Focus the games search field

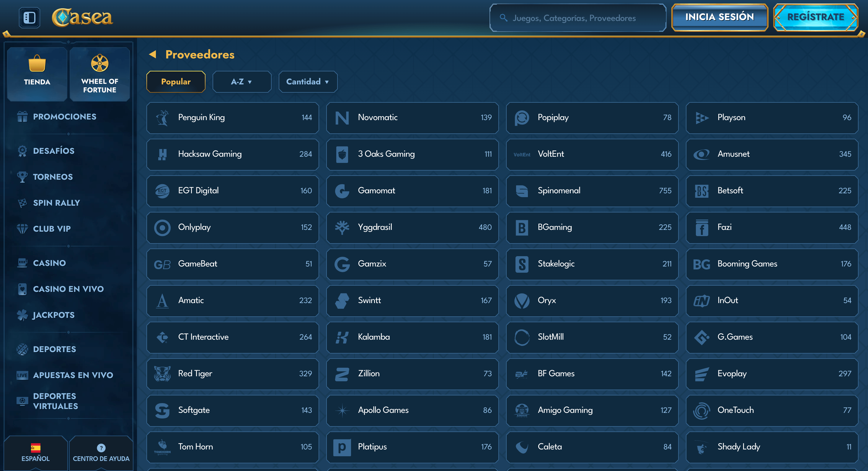(x=577, y=18)
